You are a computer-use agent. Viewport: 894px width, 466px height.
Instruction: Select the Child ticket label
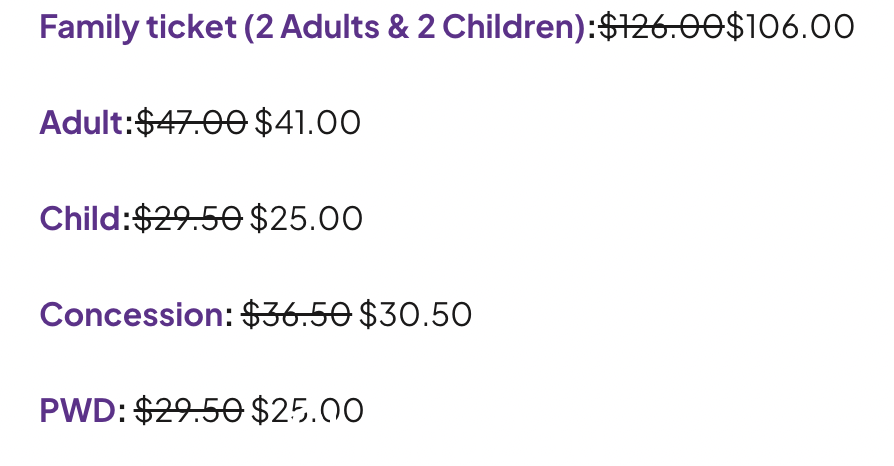pyautogui.click(x=79, y=218)
